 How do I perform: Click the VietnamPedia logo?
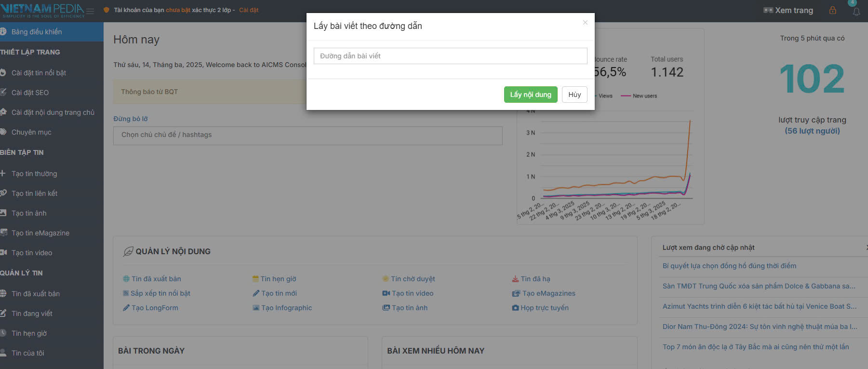tap(42, 11)
